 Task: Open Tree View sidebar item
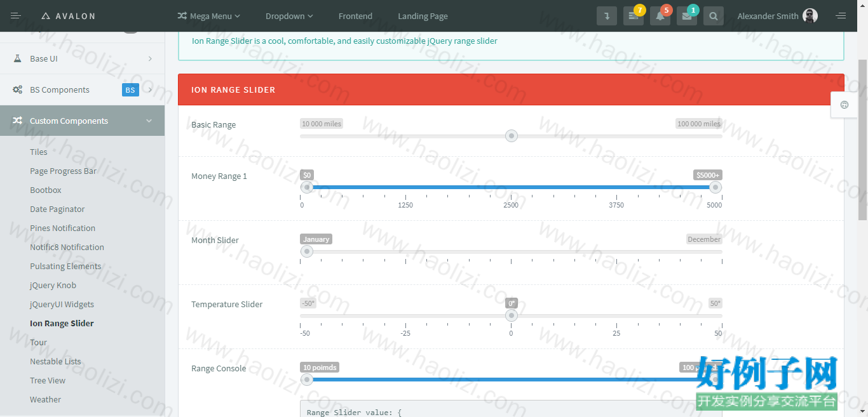pos(48,380)
